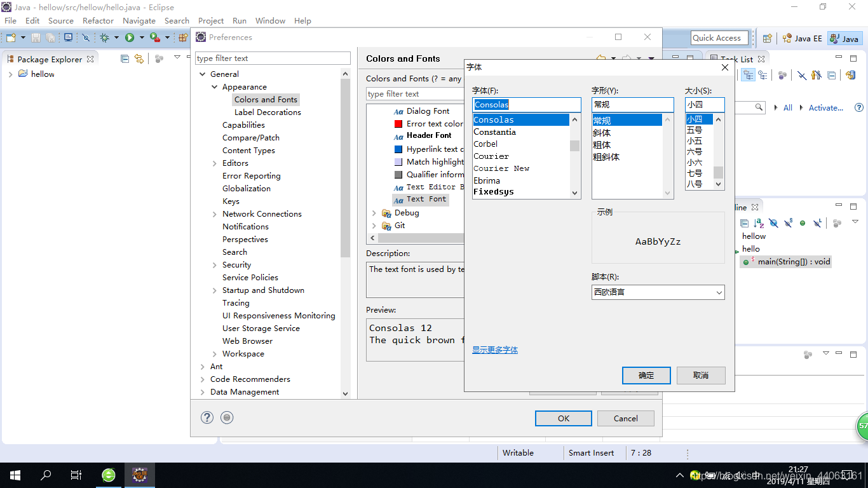Open dropdown arrow beside New wizard icon
Viewport: 868px width, 488px height.
(x=22, y=38)
